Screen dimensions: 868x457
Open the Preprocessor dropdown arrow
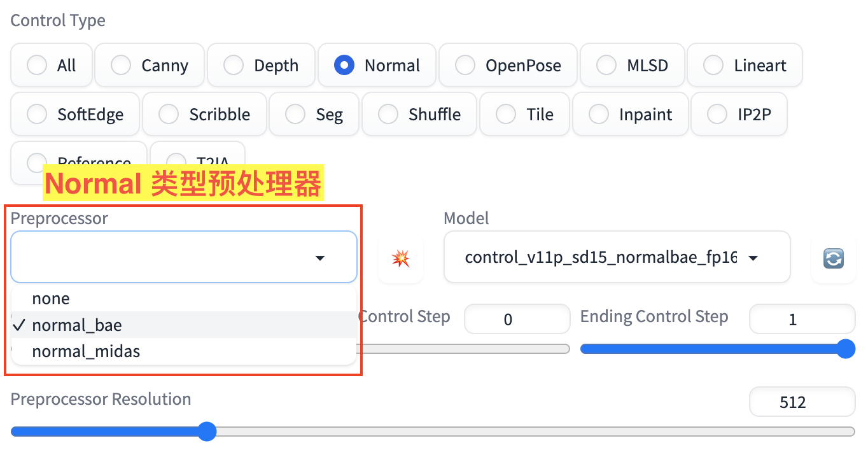click(x=320, y=258)
